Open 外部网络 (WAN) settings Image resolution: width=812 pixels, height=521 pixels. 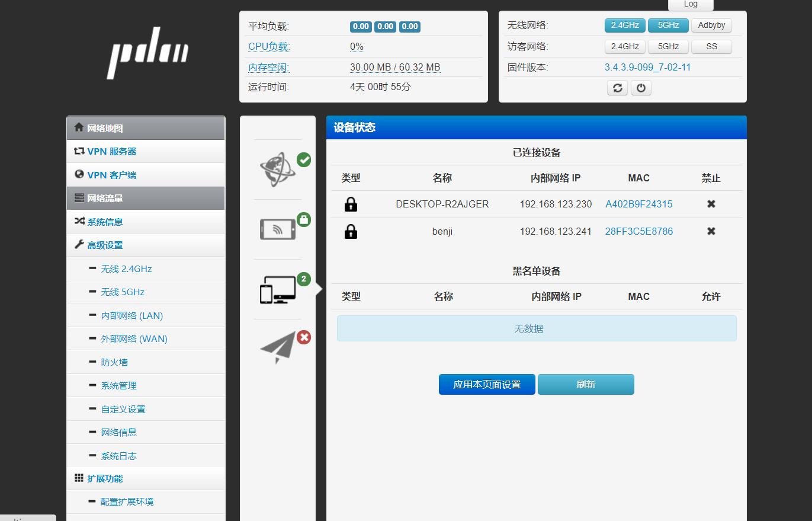[x=146, y=339]
